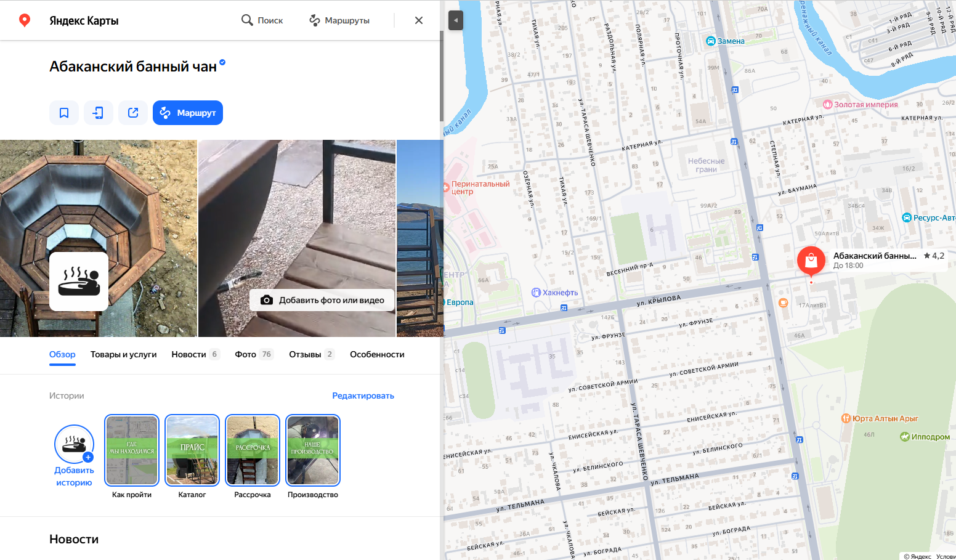Click the orange marker below the red pin
Screen dimensions: 956x560
coord(783,302)
